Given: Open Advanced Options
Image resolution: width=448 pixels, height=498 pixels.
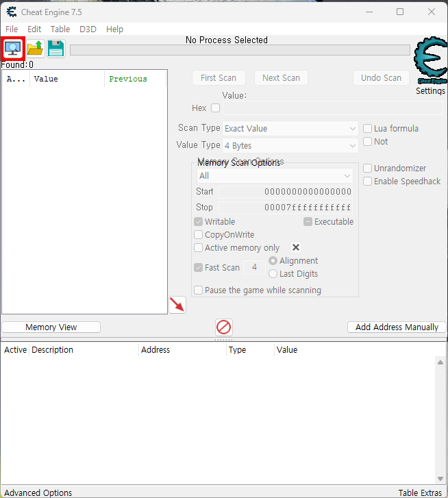Looking at the screenshot, I should pyautogui.click(x=38, y=493).
